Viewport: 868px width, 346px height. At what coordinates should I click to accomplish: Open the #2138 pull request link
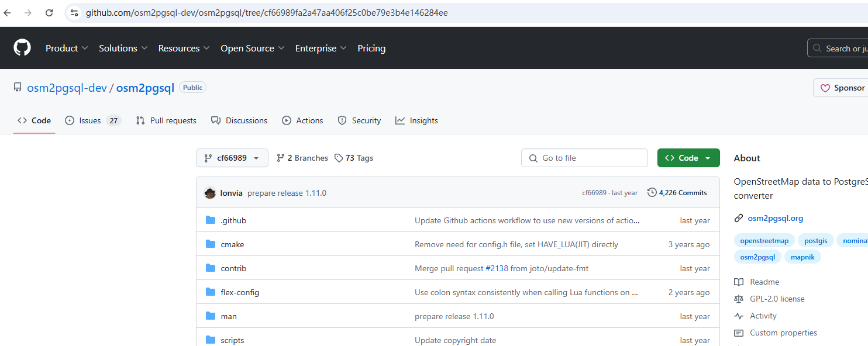[497, 268]
